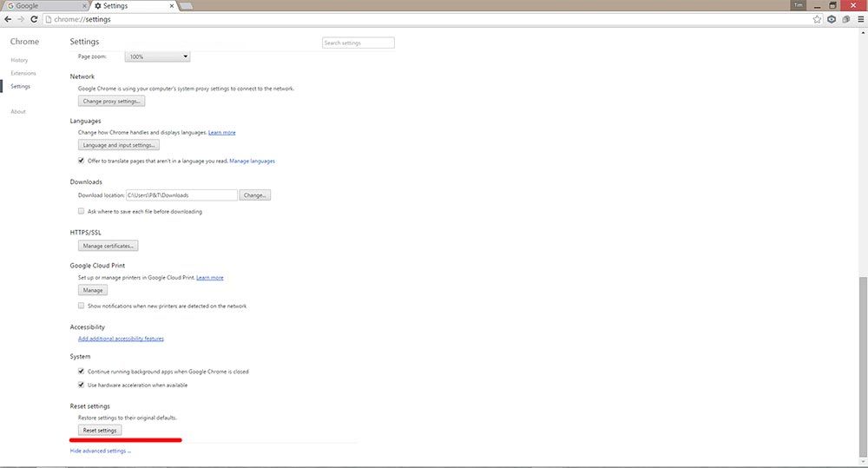Image resolution: width=868 pixels, height=468 pixels.
Task: Restore down the Chrome window
Action: point(832,5)
